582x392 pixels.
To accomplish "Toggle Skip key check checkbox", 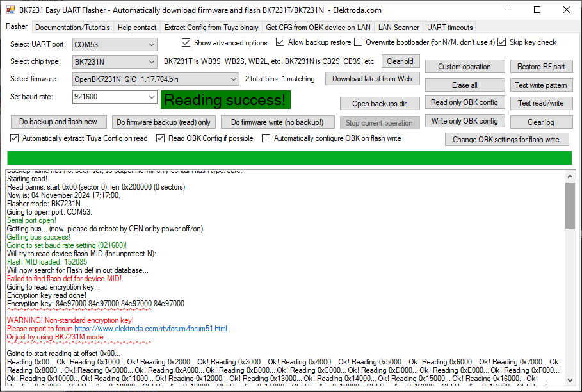I will [x=502, y=42].
